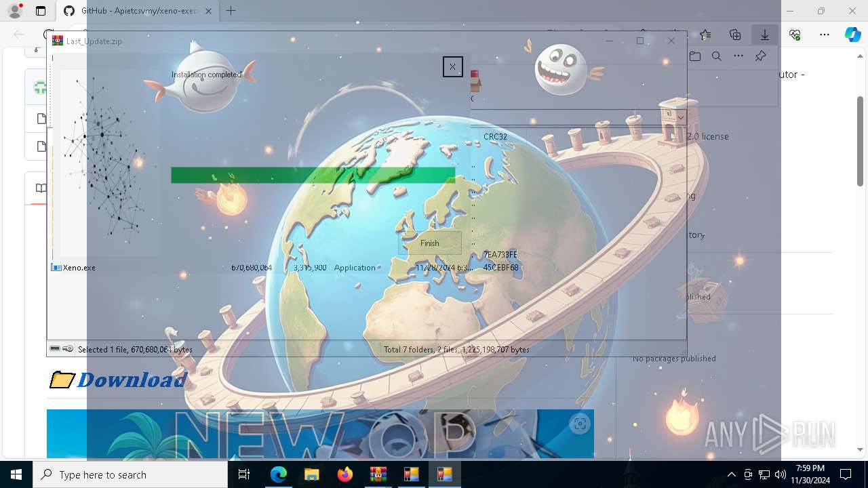The image size is (868, 488).
Task: Open the Windows Start menu
Action: tap(16, 474)
